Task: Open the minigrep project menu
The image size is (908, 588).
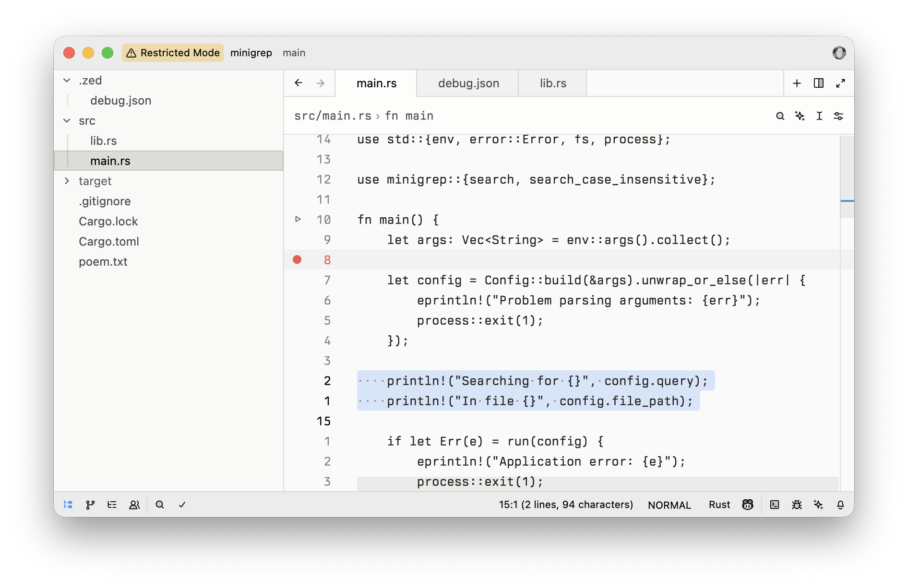Action: (251, 53)
